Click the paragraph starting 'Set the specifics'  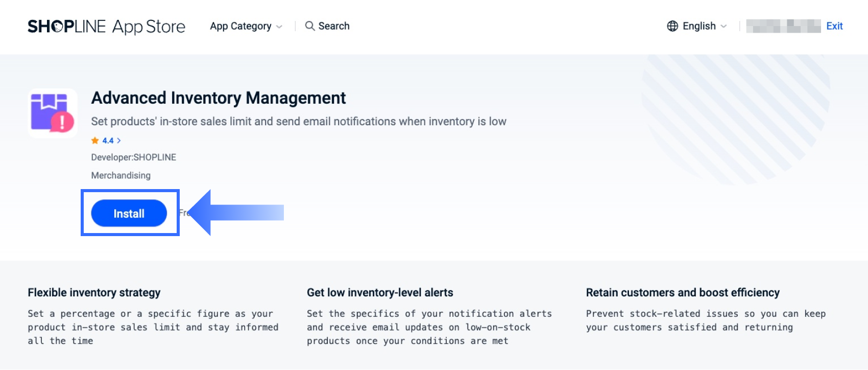pos(429,327)
